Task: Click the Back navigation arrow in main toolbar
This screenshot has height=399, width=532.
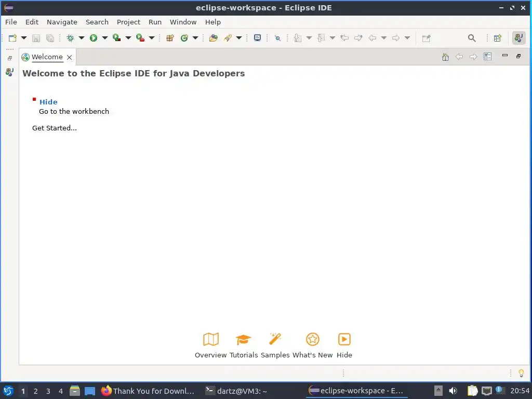Action: click(x=373, y=38)
